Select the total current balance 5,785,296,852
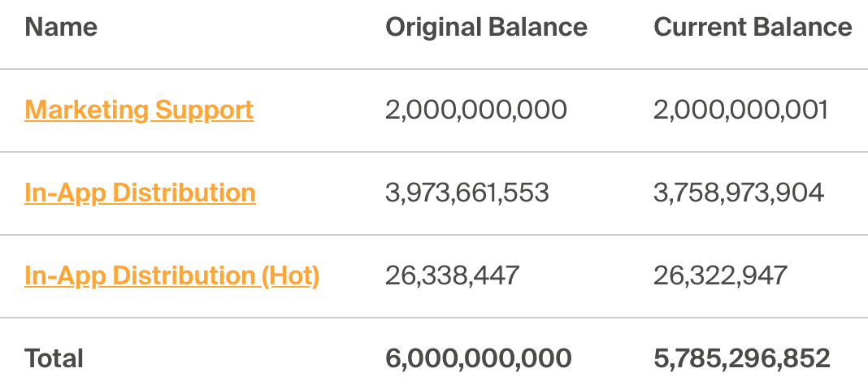The width and height of the screenshot is (868, 390). pos(742,358)
